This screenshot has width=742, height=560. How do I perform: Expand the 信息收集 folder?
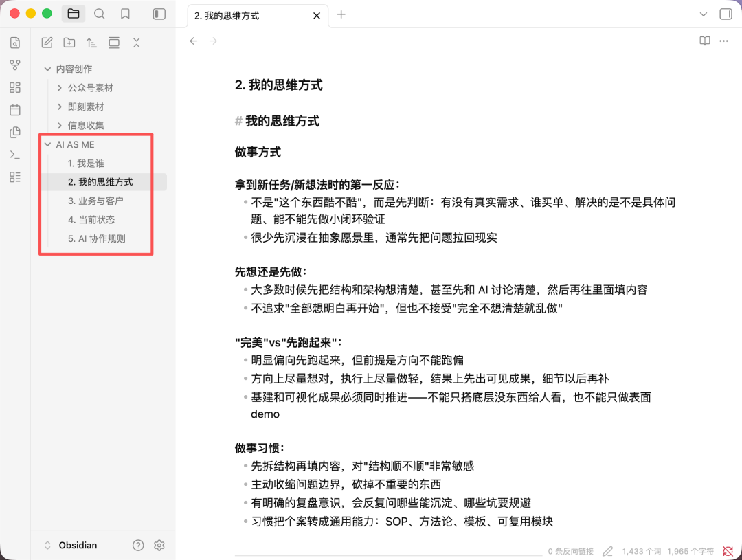60,126
